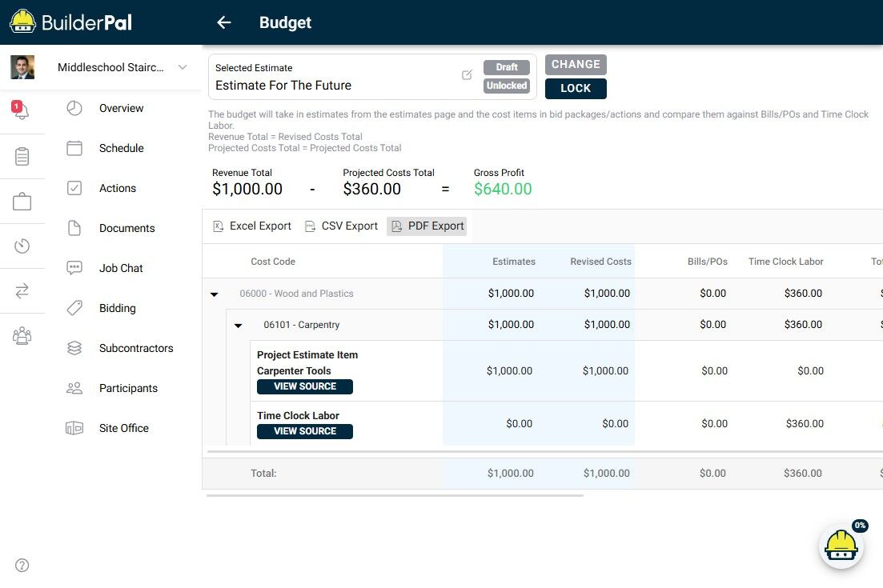This screenshot has width=883, height=588.
Task: Collapse the 06000 Wood and Plastics row
Action: tap(214, 294)
